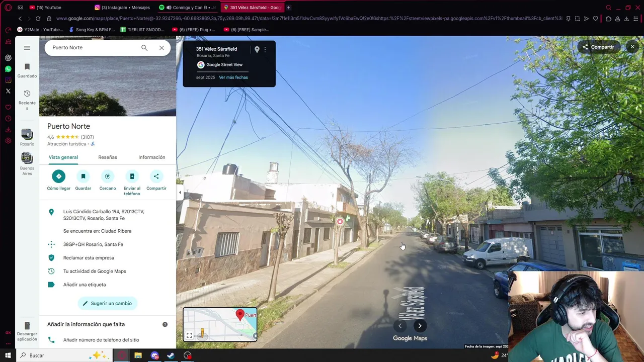Click the search magnifier in Maps search box
This screenshot has height=362, width=644.
[x=144, y=48]
